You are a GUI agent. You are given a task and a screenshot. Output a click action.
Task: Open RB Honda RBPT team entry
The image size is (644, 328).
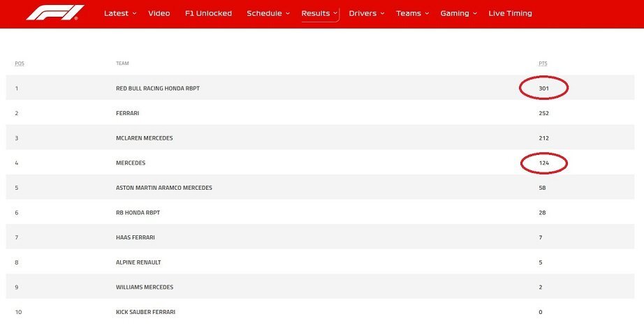pyautogui.click(x=138, y=213)
